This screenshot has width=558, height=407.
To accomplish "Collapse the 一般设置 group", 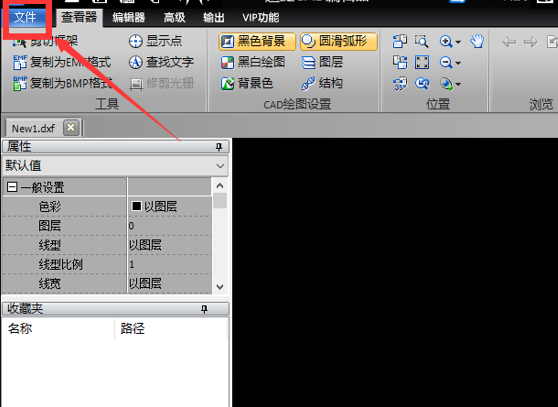I will tap(12, 187).
